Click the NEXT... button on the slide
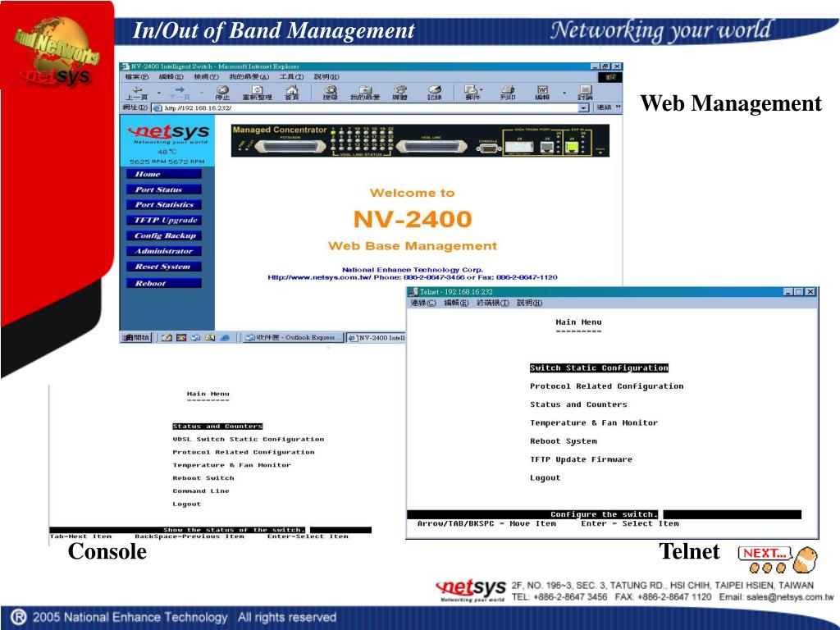Image resolution: width=840 pixels, height=630 pixels. [x=765, y=554]
